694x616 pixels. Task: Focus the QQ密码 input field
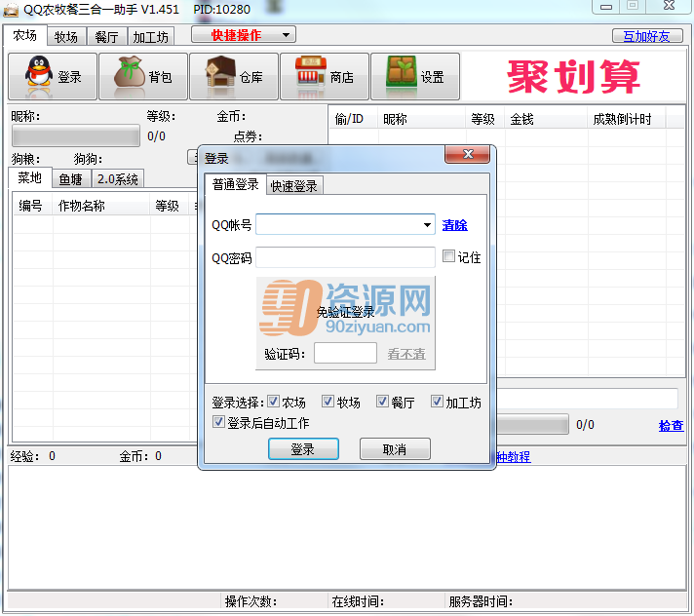pyautogui.click(x=346, y=257)
